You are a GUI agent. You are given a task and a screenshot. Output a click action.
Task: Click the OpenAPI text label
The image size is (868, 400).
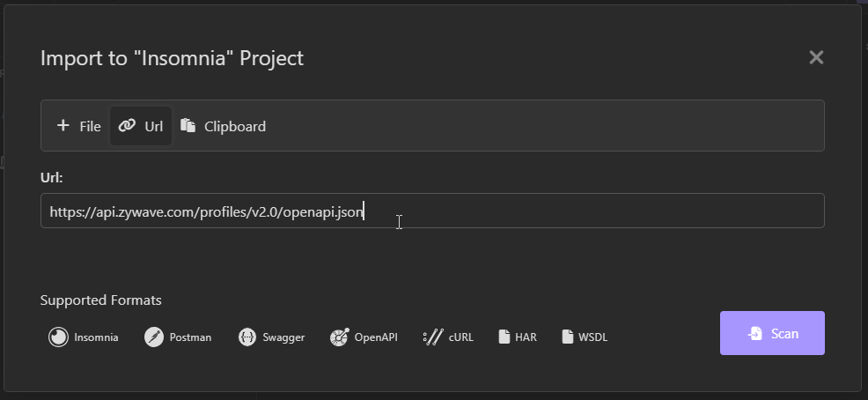[376, 337]
